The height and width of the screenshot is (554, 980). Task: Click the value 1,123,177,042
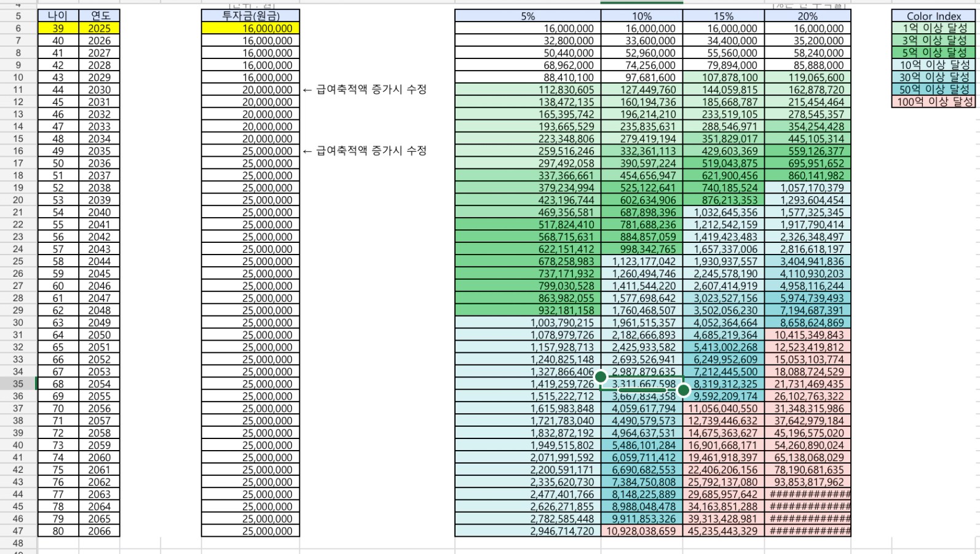pyautogui.click(x=641, y=261)
